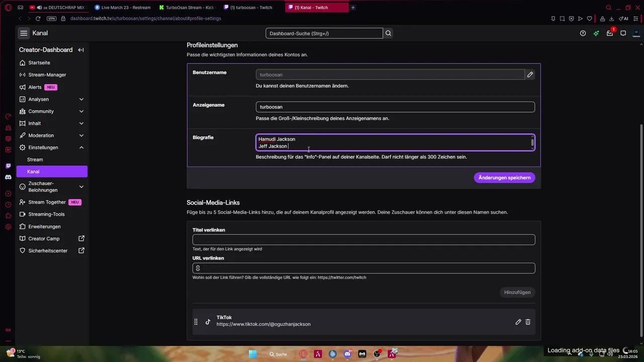Click the Anzeigename input field
Image resolution: width=644 pixels, height=362 pixels.
(395, 107)
